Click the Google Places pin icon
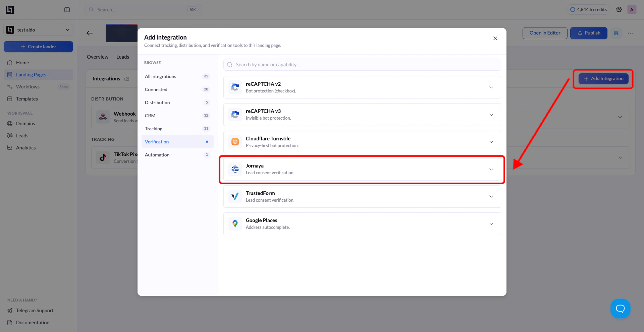The height and width of the screenshot is (332, 644). pyautogui.click(x=235, y=224)
